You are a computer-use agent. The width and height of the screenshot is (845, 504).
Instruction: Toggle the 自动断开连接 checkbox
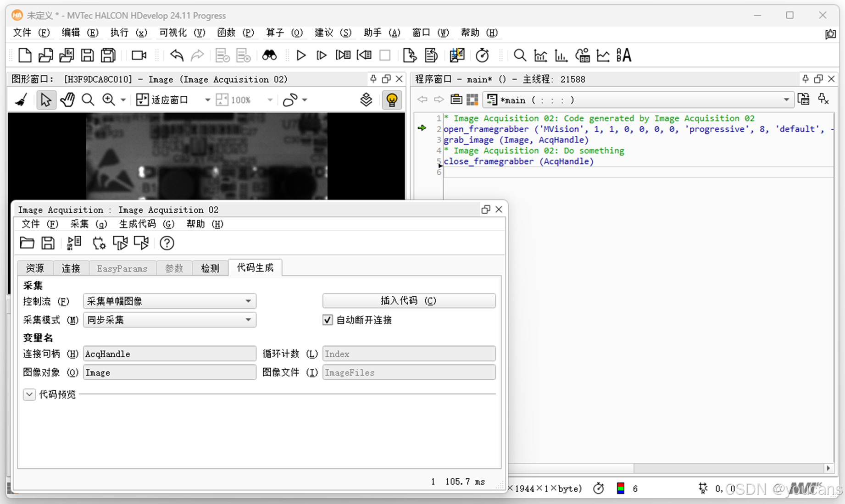[328, 320]
